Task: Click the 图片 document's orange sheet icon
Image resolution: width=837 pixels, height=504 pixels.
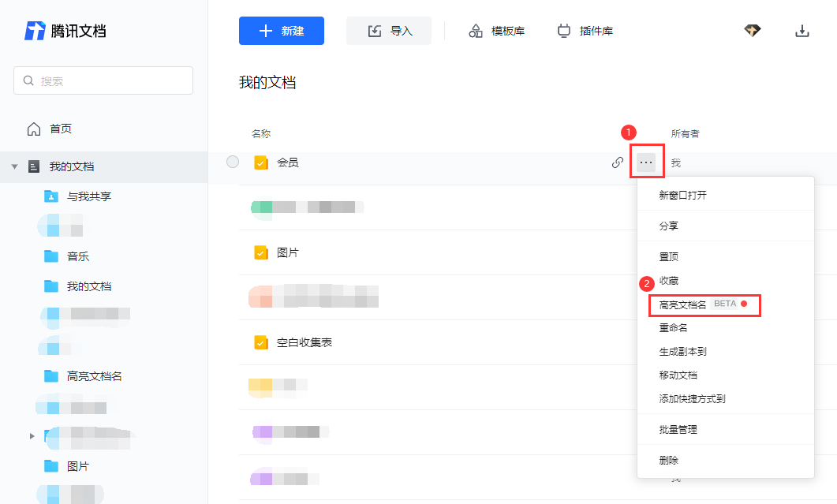Action: point(260,252)
